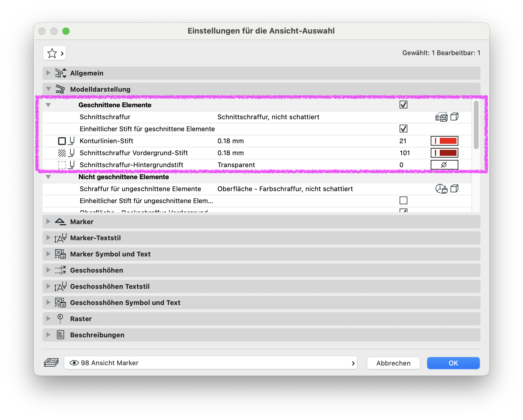This screenshot has width=523, height=420.
Task: Click the Geschosshöhen panel icon
Action: (x=60, y=270)
